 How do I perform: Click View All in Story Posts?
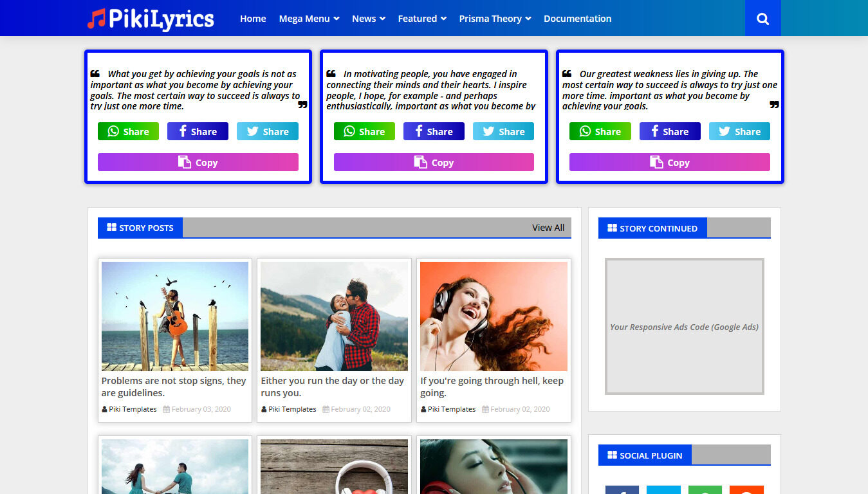coord(548,228)
